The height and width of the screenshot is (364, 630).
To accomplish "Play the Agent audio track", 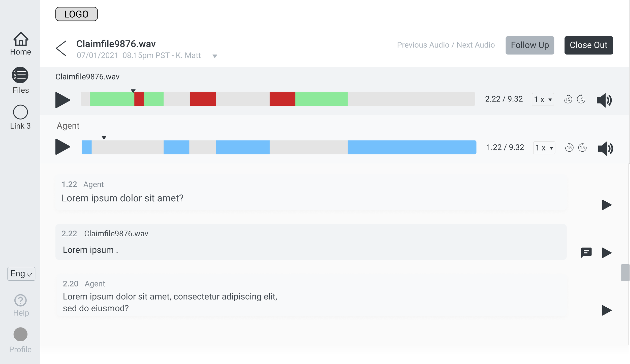I will point(62,147).
